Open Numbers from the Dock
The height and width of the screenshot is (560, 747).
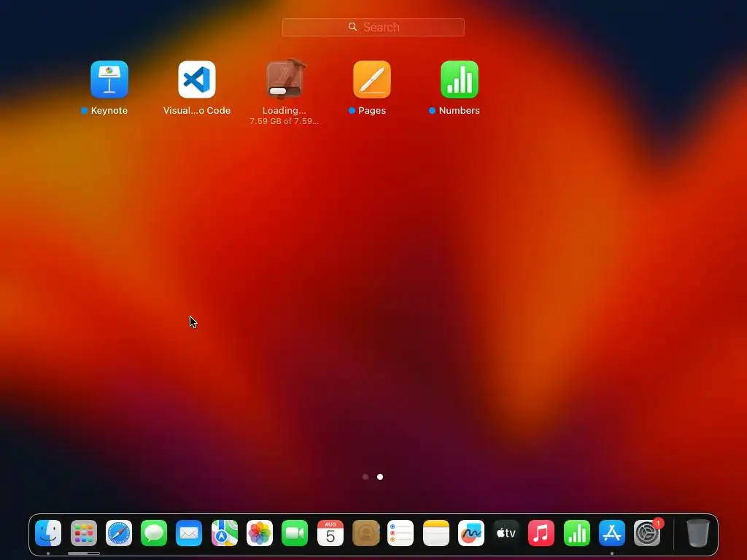pyautogui.click(x=576, y=533)
